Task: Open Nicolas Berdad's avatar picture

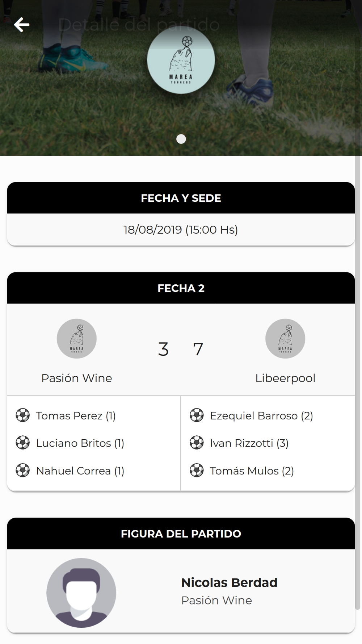Action: (x=81, y=593)
